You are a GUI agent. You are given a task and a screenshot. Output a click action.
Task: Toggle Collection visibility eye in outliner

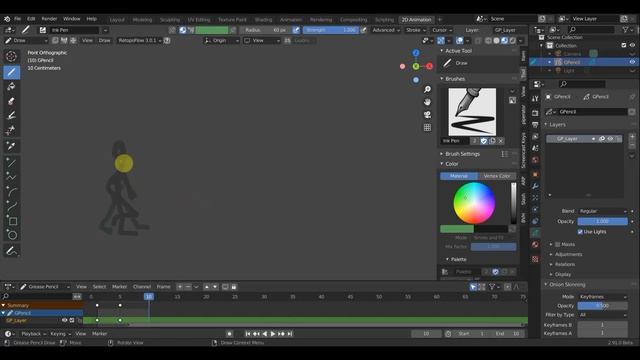coord(632,45)
